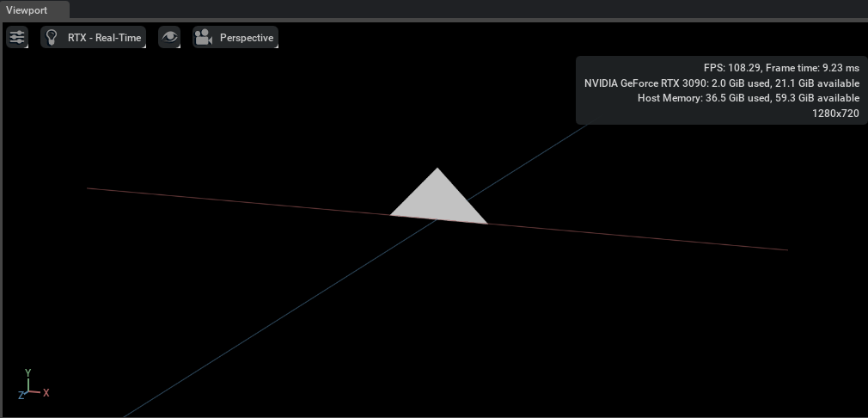This screenshot has height=418, width=868.
Task: Click the left bottom corner of the triangle
Action: click(394, 213)
